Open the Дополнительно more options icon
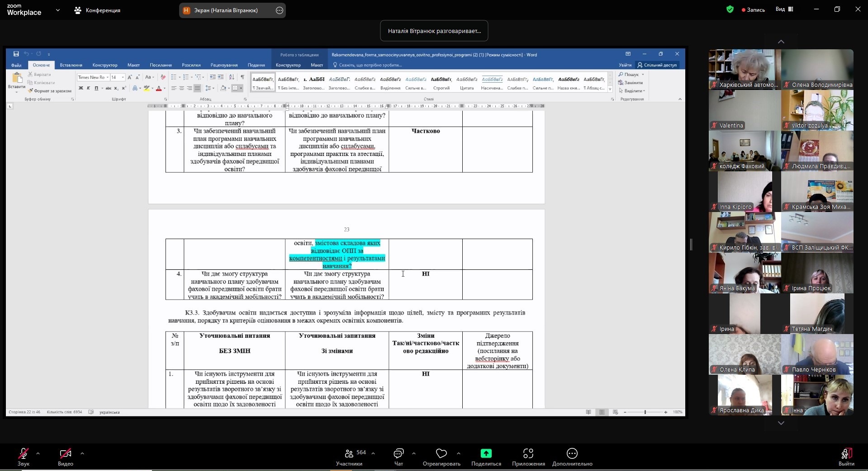The image size is (868, 471). pos(572,454)
